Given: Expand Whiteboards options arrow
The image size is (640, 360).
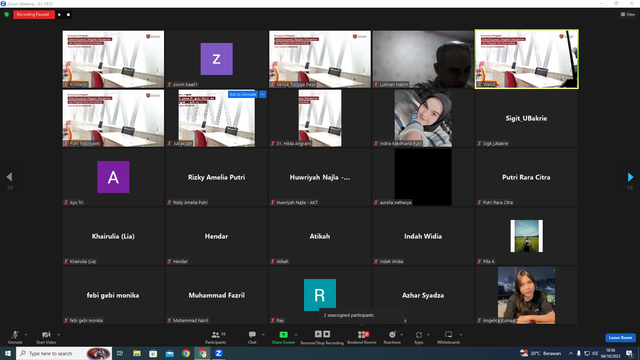Looking at the screenshot, I should pos(461,335).
